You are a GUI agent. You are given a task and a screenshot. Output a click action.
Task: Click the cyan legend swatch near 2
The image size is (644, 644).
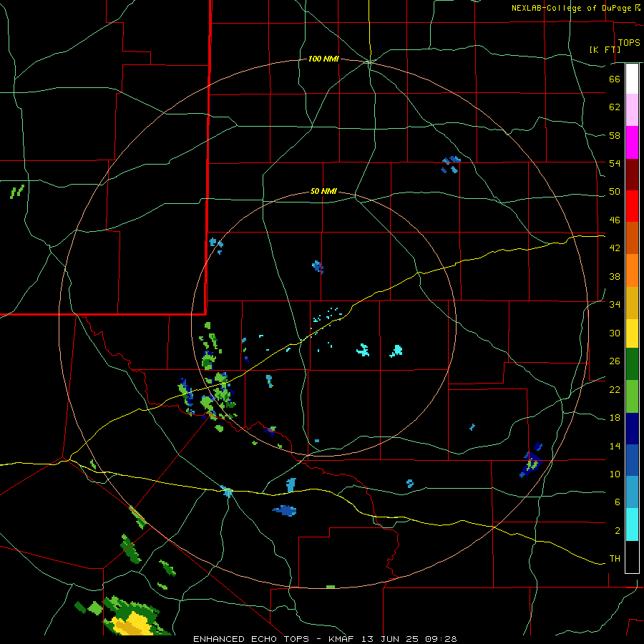tap(632, 525)
